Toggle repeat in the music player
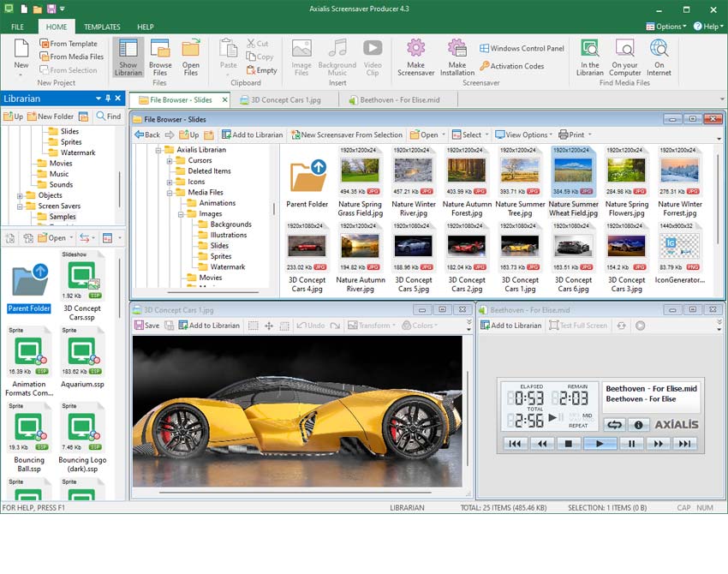The width and height of the screenshot is (728, 574). coord(614,424)
